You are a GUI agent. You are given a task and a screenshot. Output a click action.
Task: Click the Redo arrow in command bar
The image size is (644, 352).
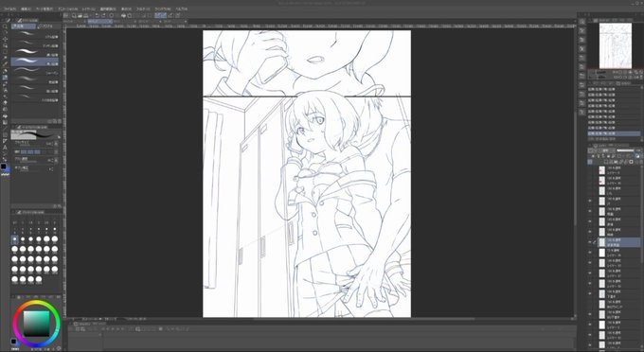pos(103,15)
